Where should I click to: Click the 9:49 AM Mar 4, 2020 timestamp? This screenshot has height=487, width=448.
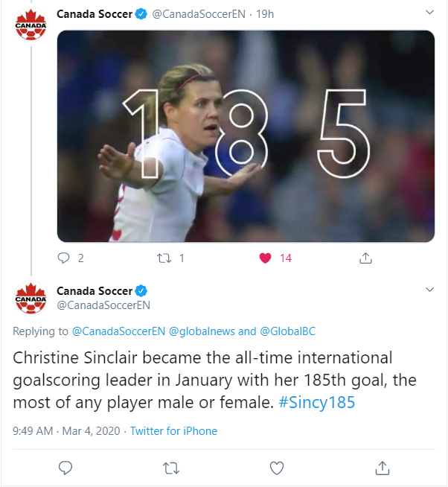click(65, 431)
